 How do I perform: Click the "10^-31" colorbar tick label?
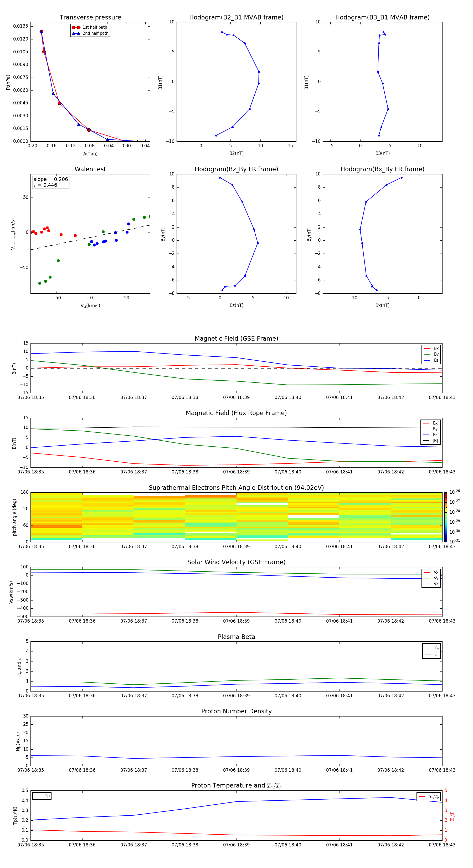(x=455, y=542)
